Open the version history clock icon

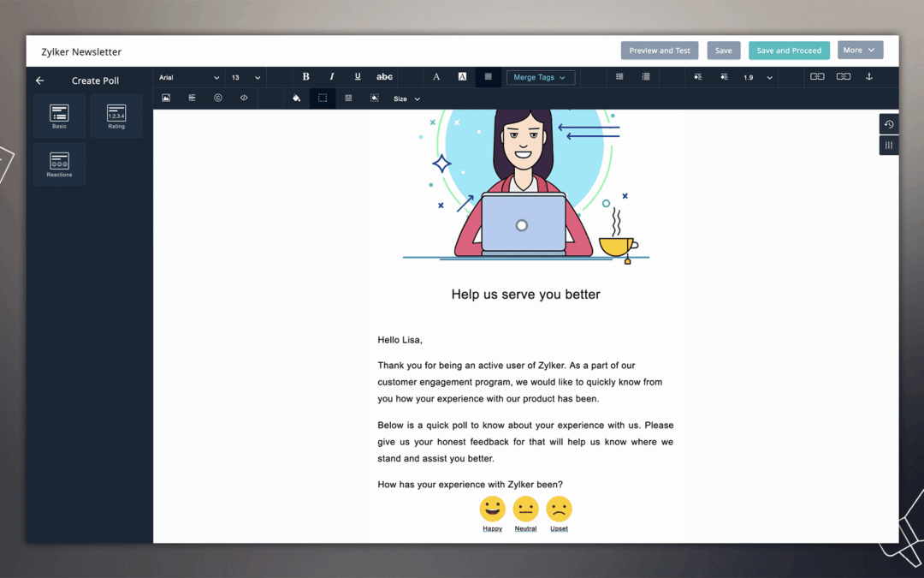point(889,124)
